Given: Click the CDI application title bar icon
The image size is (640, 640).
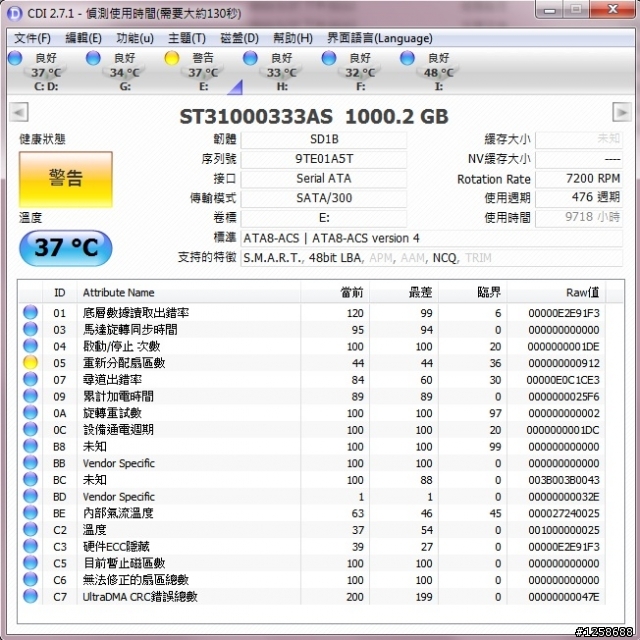Looking at the screenshot, I should coord(15,13).
